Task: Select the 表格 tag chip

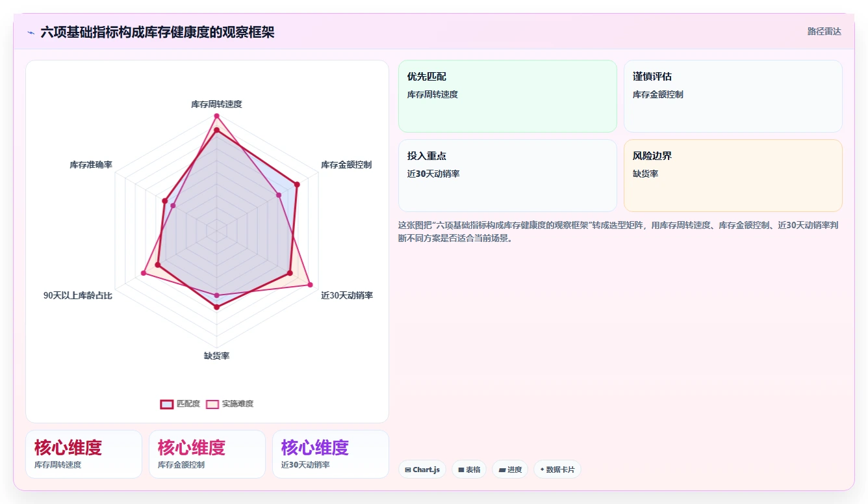Action: pyautogui.click(x=469, y=470)
